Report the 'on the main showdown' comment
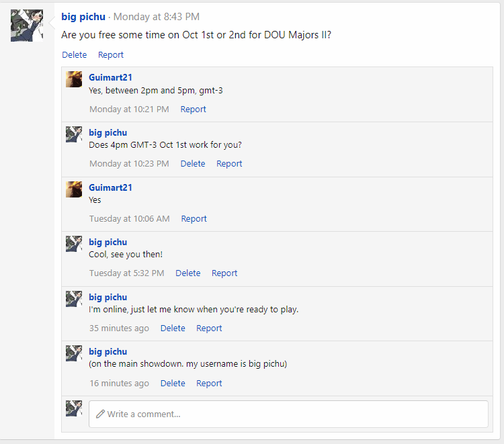504x444 pixels. point(209,384)
